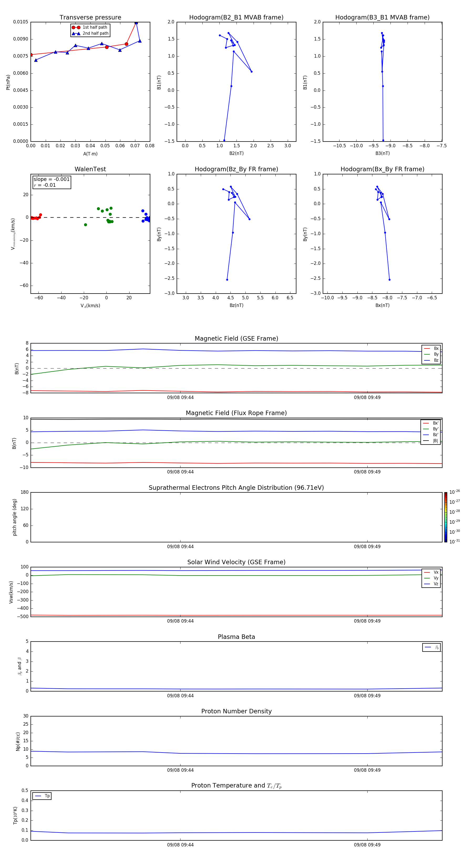Click the "−500" solar wind velocity tick
The image size is (473, 868).
(x=23, y=617)
